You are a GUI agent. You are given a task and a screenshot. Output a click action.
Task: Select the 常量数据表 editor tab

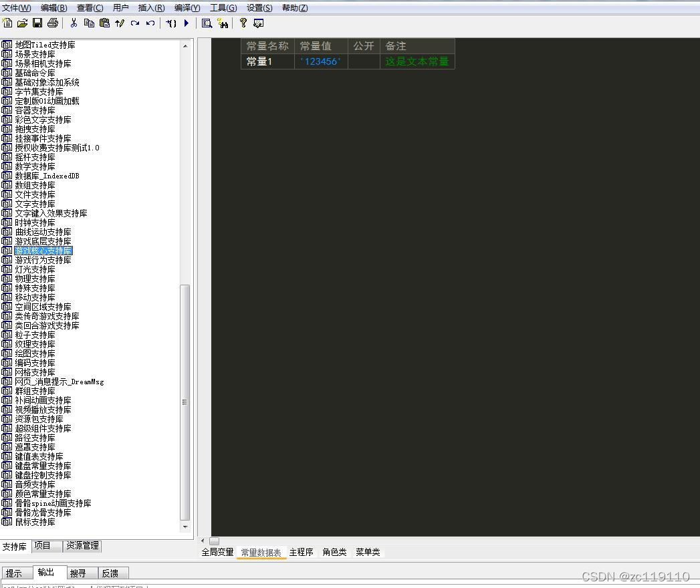pyautogui.click(x=261, y=553)
